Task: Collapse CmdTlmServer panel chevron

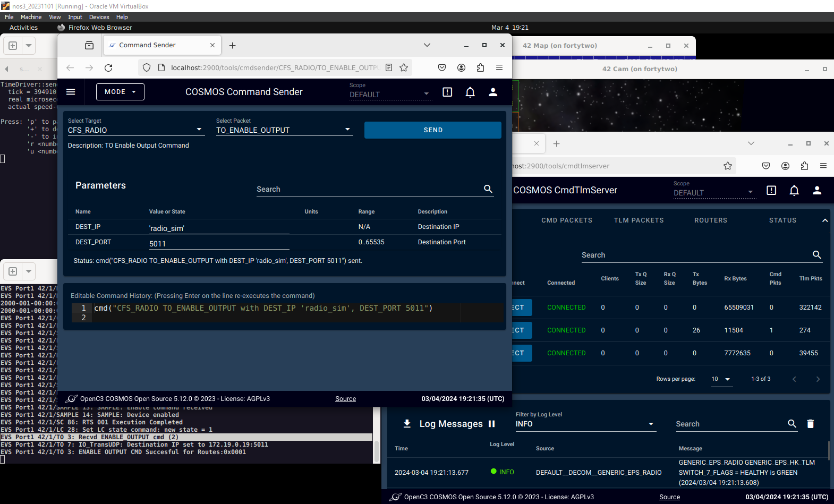Action: click(x=825, y=220)
